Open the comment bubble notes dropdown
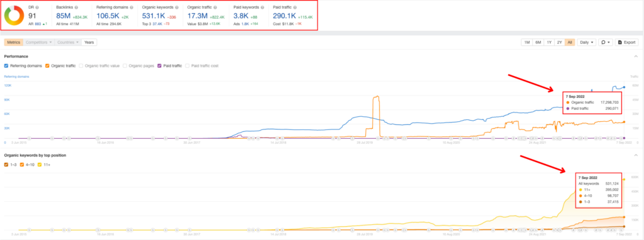The width and height of the screenshot is (644, 240). [x=605, y=42]
